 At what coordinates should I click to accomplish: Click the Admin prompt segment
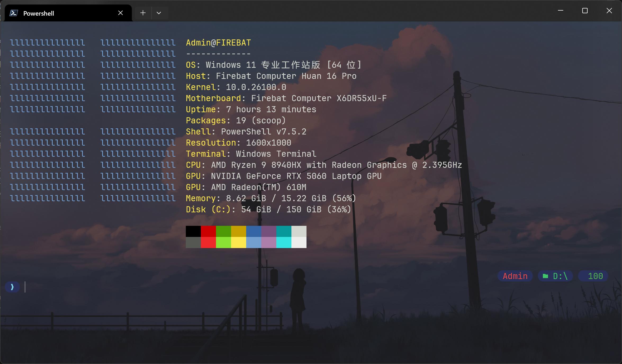click(515, 276)
